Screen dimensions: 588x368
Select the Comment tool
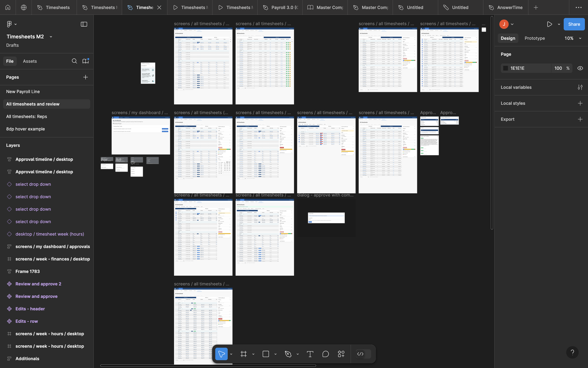[x=326, y=354]
